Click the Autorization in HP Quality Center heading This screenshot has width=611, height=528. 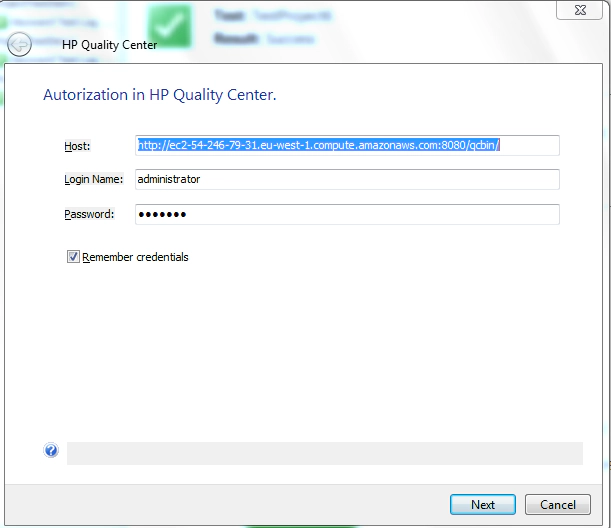[x=160, y=95]
